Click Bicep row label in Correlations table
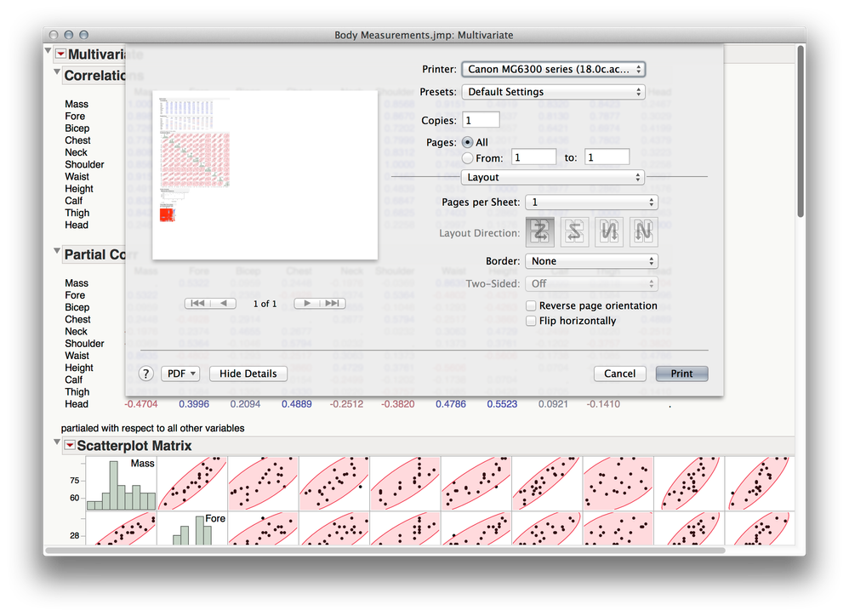The height and width of the screenshot is (616, 849). tap(77, 128)
